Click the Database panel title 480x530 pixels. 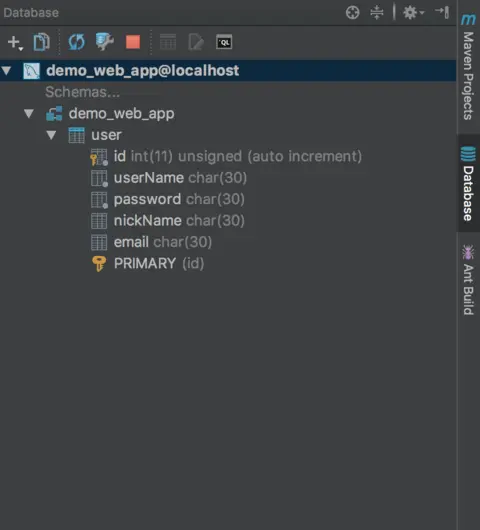tap(31, 13)
